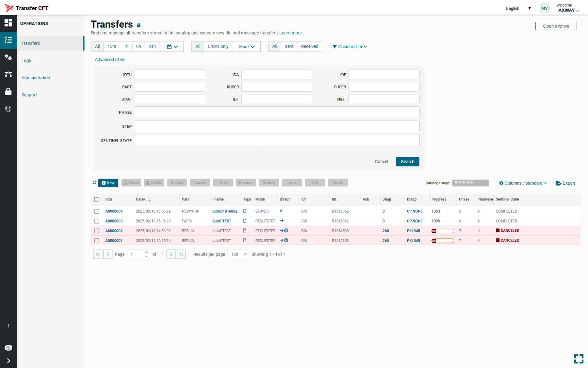Open the Custom filter dropdown
Screen dimensions: 588x368
point(350,47)
